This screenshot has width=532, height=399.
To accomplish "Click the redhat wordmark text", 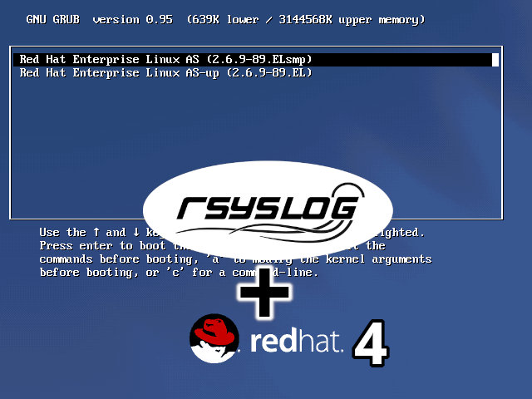I will (x=296, y=342).
